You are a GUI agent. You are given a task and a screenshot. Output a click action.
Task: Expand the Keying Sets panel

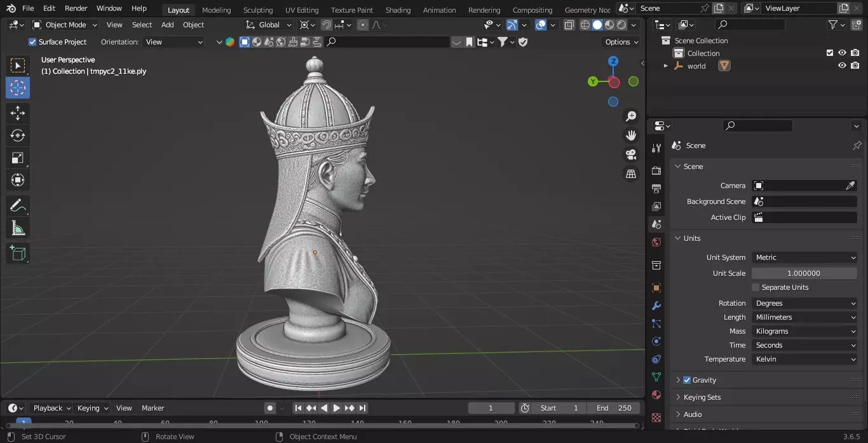[702, 397]
